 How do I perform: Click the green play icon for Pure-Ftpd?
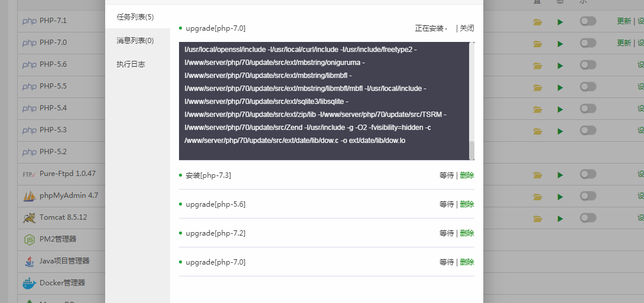click(x=560, y=175)
